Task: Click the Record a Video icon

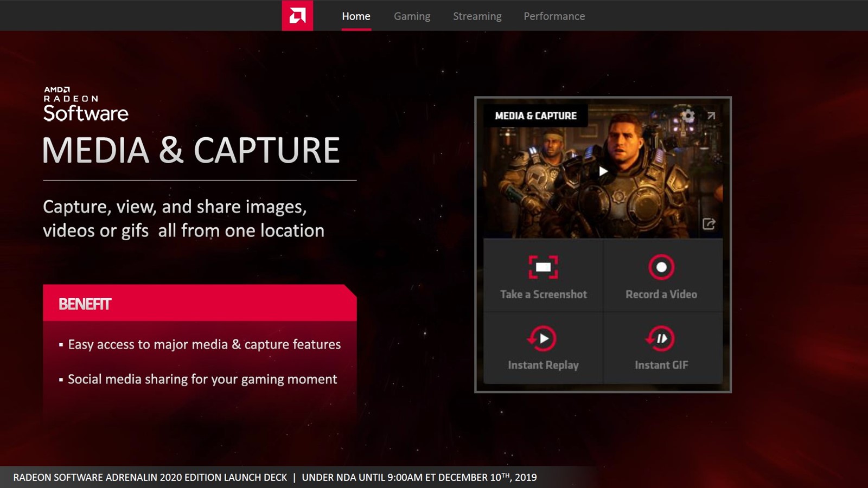Action: (x=661, y=267)
